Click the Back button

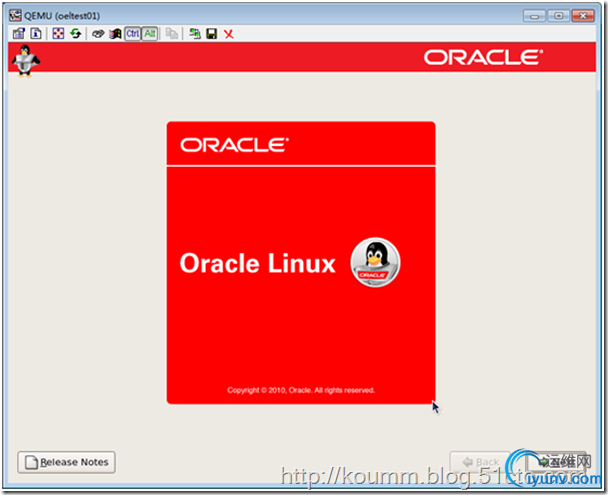pyautogui.click(x=480, y=462)
